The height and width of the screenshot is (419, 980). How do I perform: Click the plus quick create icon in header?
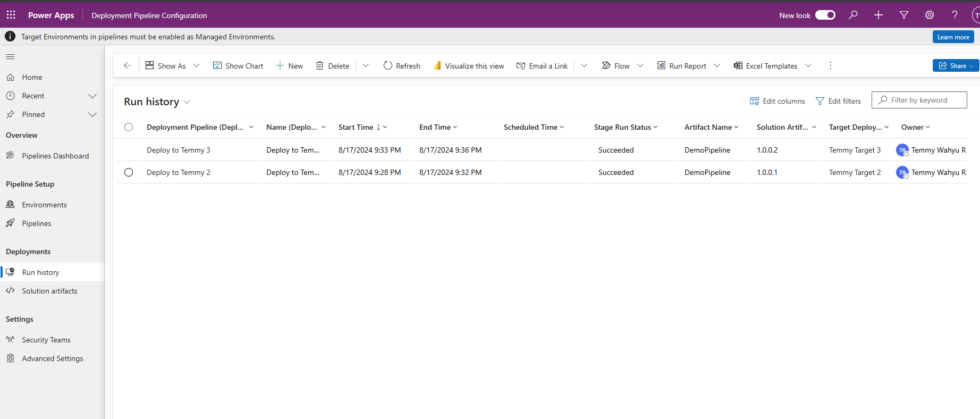click(878, 15)
